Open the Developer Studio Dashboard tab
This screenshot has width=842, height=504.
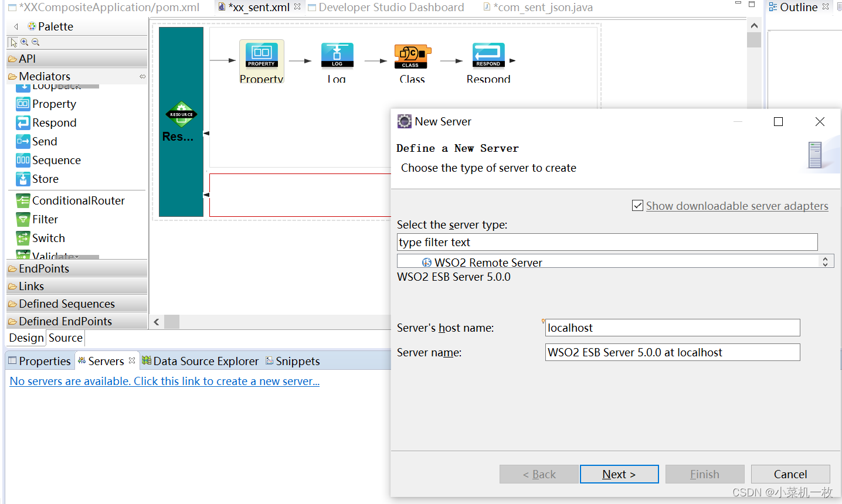(x=386, y=7)
